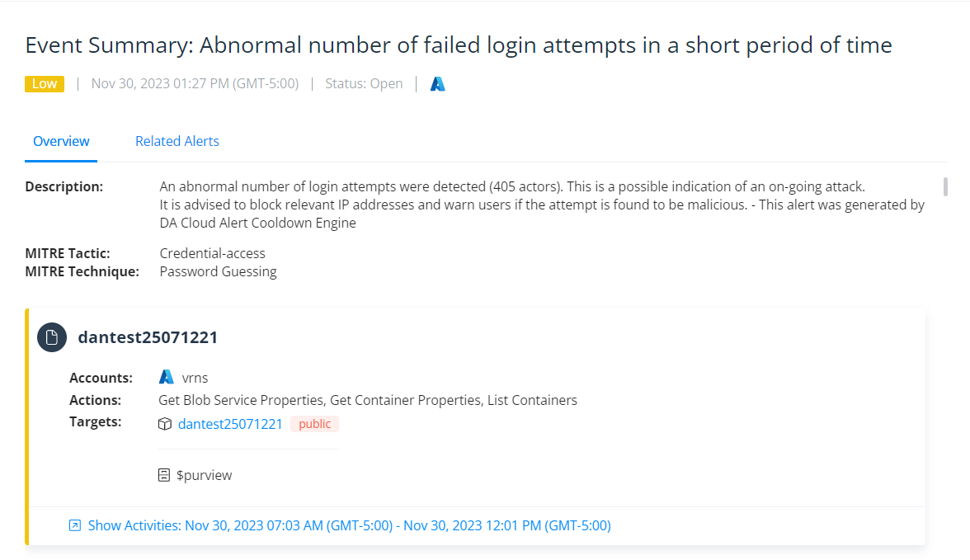
Task: Click the Credential-access tactic value
Action: (213, 253)
